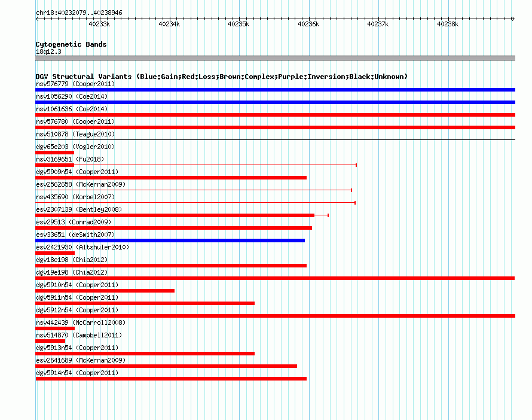Select the grey 18q12.3 cytogenetic band bar
Image resolution: width=532 pixels, height=420 pixels.
[x=275, y=58]
